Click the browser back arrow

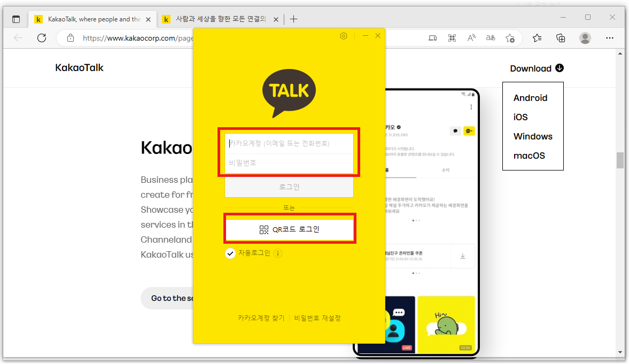point(18,38)
